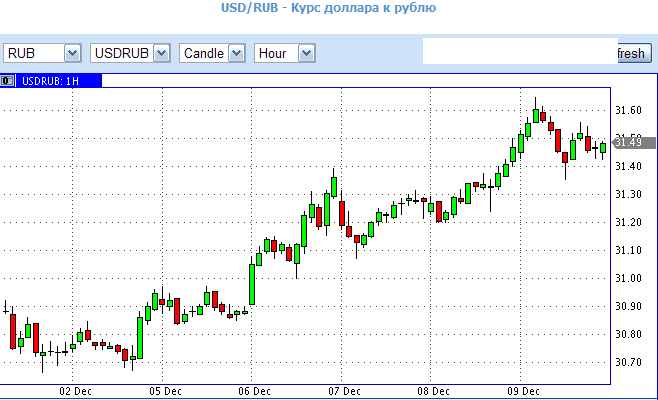Click the 31.10 price axis label

(628, 250)
